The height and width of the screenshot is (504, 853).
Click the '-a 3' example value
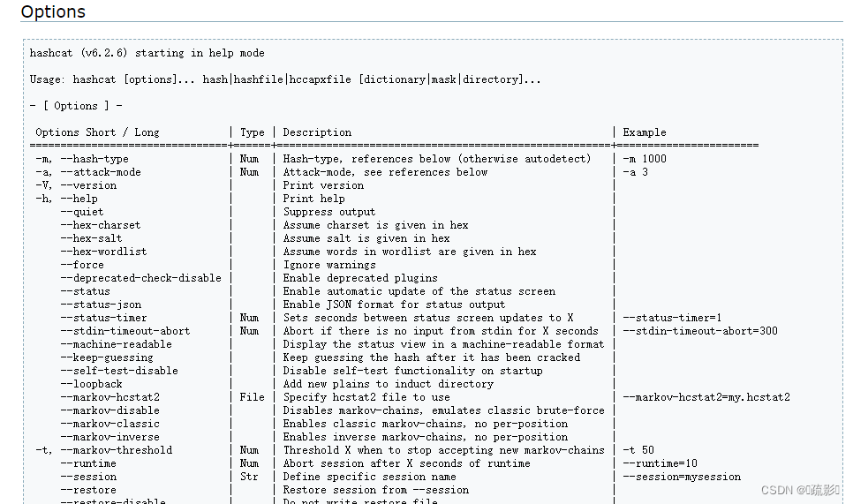click(636, 172)
